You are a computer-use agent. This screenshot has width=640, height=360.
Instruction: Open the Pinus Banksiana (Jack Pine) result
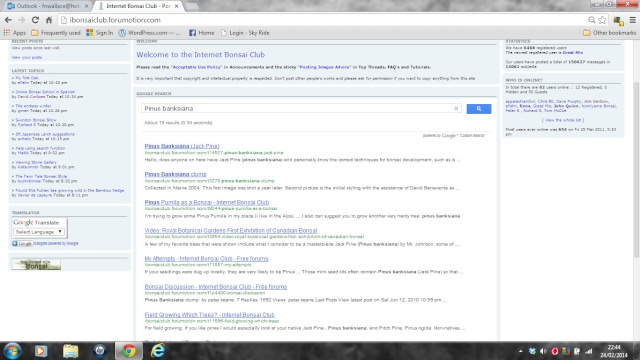tap(182, 146)
